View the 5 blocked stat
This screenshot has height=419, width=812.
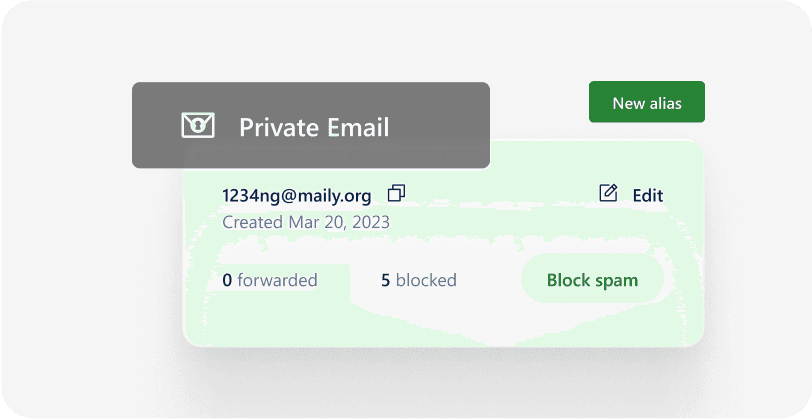[419, 280]
